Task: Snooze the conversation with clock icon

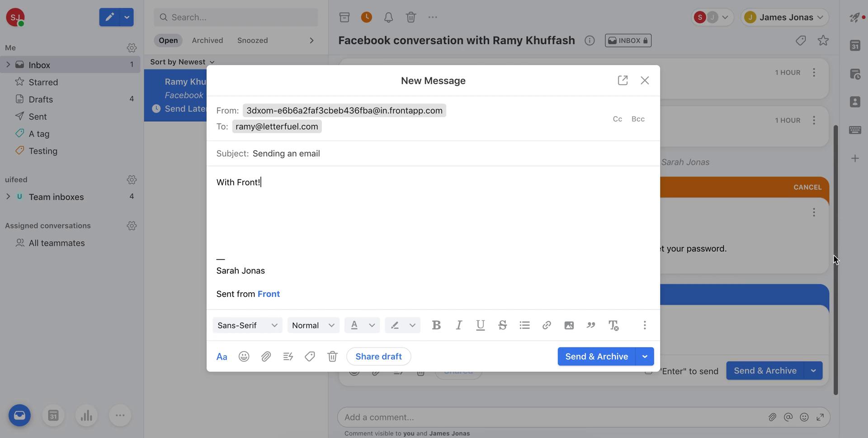Action: click(x=367, y=17)
